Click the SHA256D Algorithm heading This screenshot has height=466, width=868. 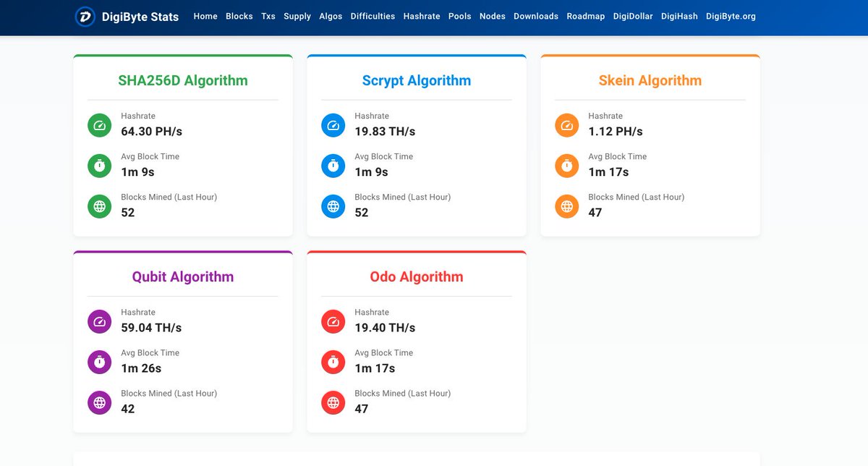[183, 80]
